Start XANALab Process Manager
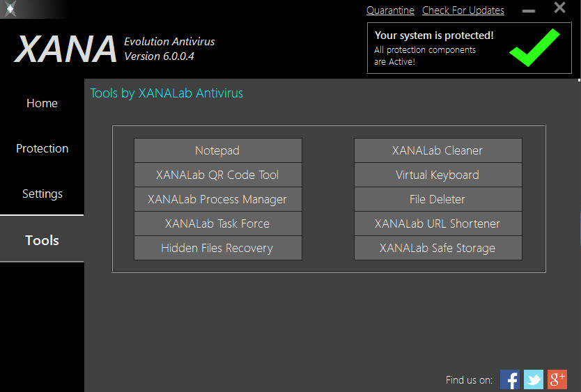The width and height of the screenshot is (581, 392). tap(218, 199)
